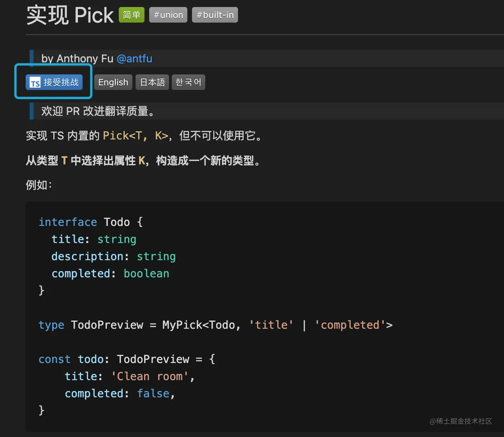Screen dimensions: 504x437
Task: Switch to the English translation
Action: [x=113, y=82]
